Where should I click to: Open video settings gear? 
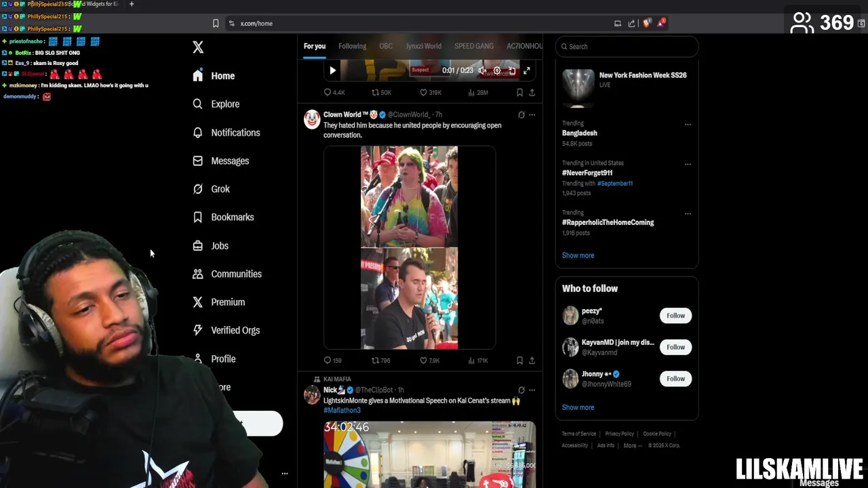[497, 70]
